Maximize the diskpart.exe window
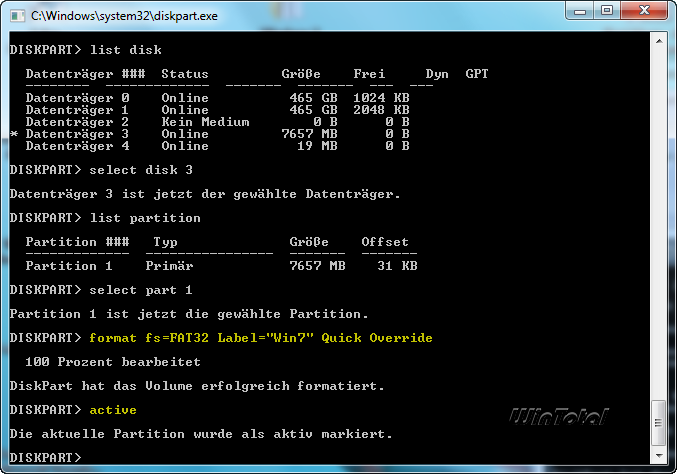 pyautogui.click(x=607, y=11)
